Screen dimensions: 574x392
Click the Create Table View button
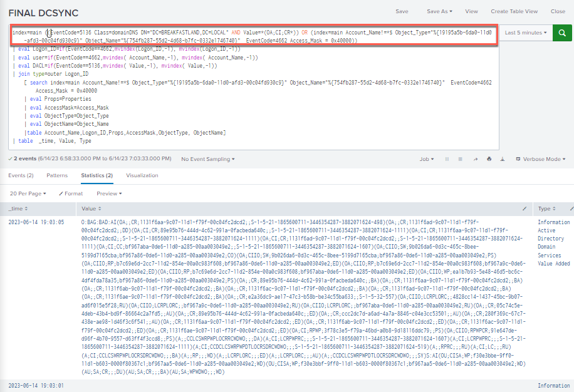514,11
